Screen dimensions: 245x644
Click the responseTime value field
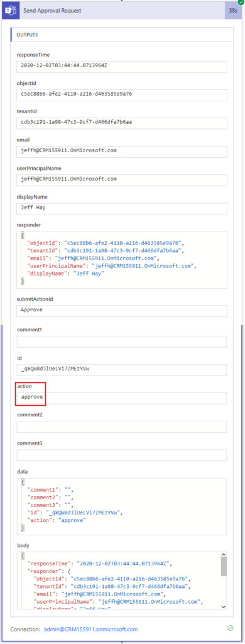(x=122, y=67)
